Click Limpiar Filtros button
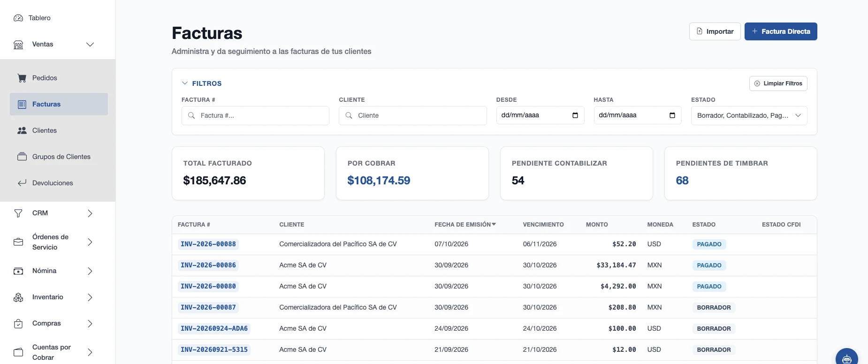This screenshot has height=364, width=868. click(778, 83)
